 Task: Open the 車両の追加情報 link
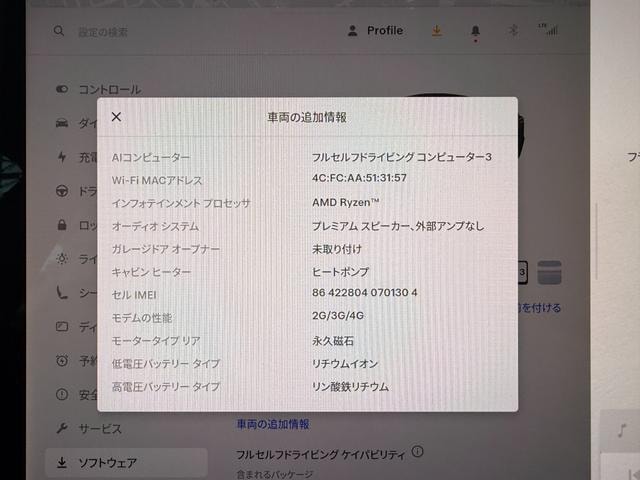[x=273, y=424]
